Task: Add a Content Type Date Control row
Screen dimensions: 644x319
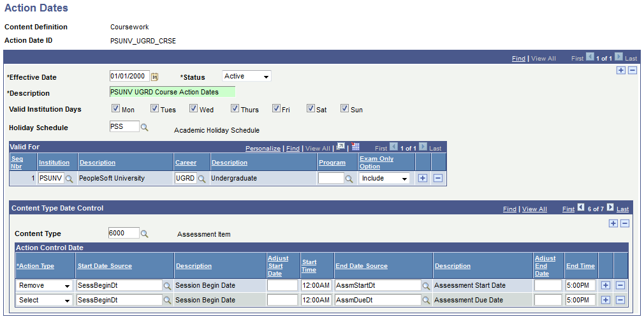Action: [613, 223]
